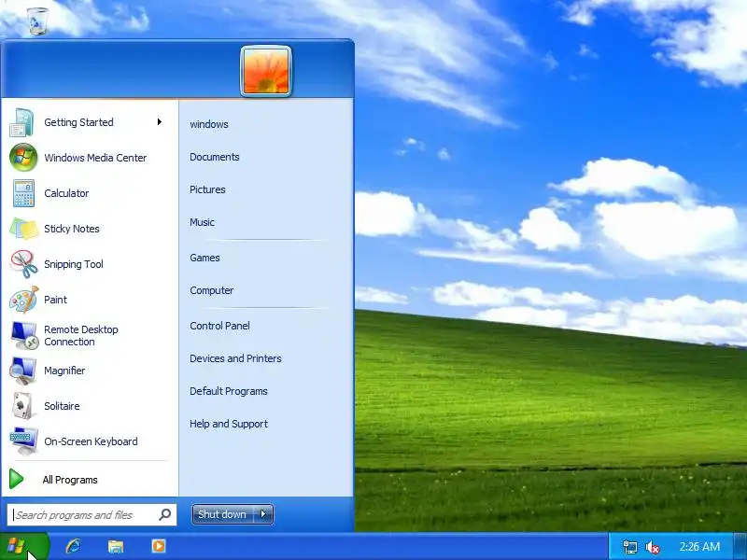
Task: Open Control Panel
Action: (x=219, y=326)
